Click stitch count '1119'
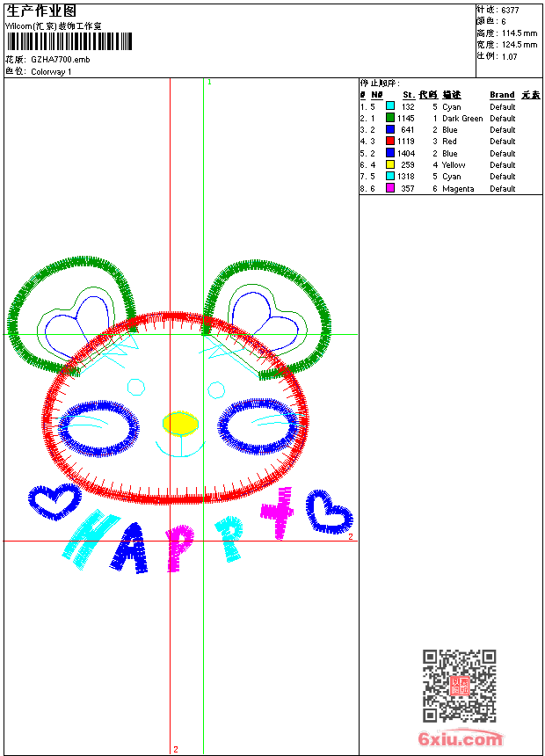The width and height of the screenshot is (545, 756). click(x=405, y=142)
